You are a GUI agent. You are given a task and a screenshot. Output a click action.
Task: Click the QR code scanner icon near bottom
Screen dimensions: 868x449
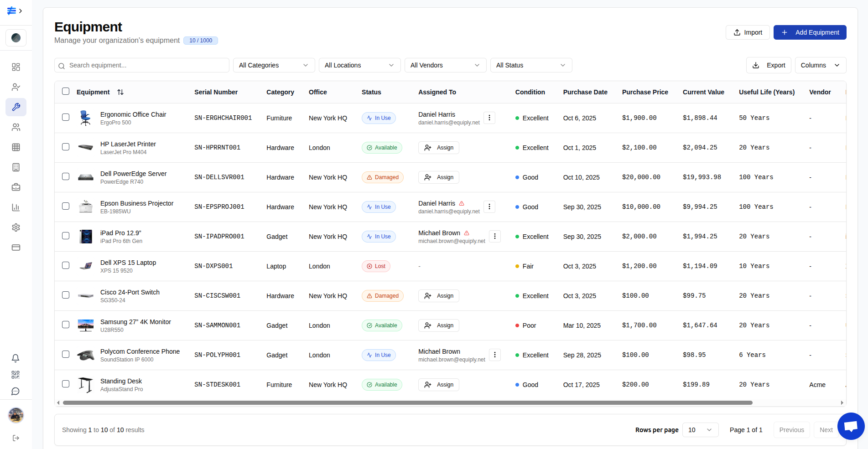[16, 375]
